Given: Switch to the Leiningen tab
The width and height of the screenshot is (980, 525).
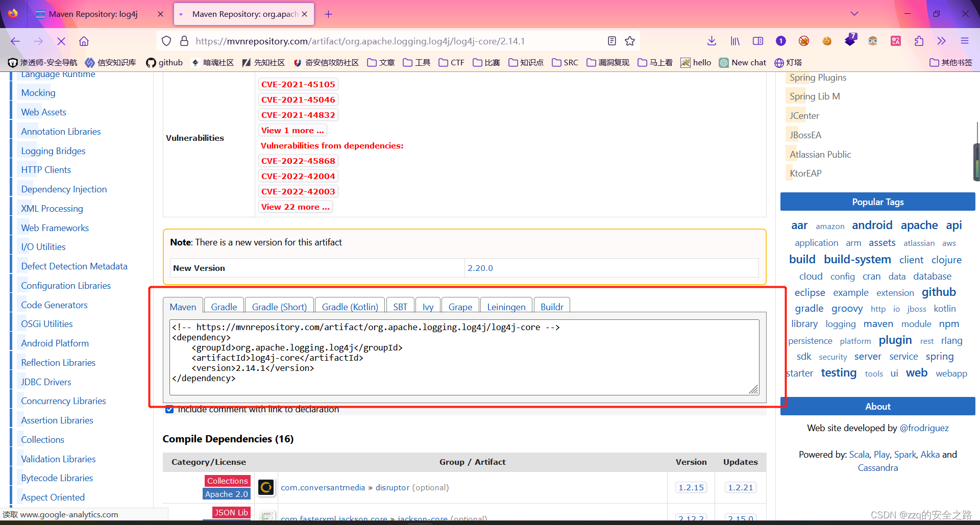Looking at the screenshot, I should point(506,307).
